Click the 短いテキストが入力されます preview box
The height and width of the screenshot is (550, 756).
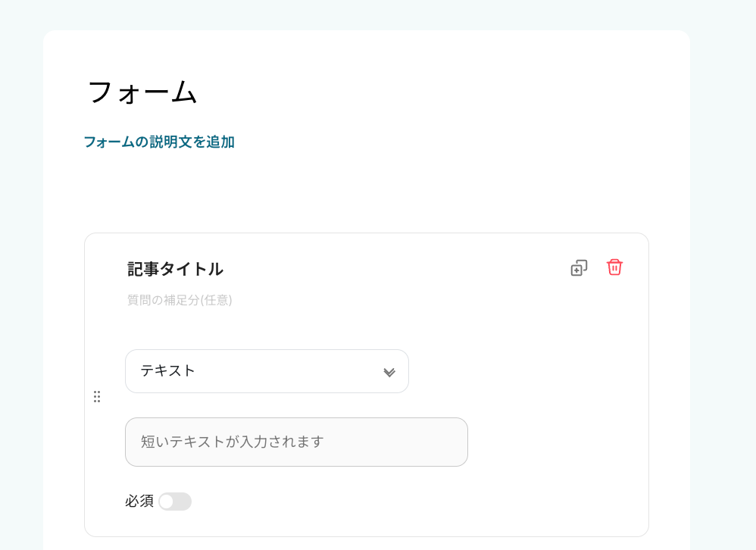pos(296,442)
